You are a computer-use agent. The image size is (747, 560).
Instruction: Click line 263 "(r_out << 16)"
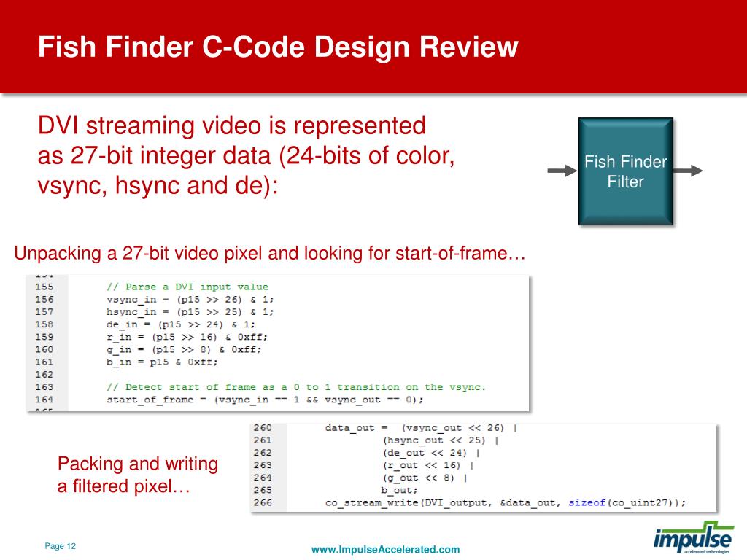click(x=427, y=465)
